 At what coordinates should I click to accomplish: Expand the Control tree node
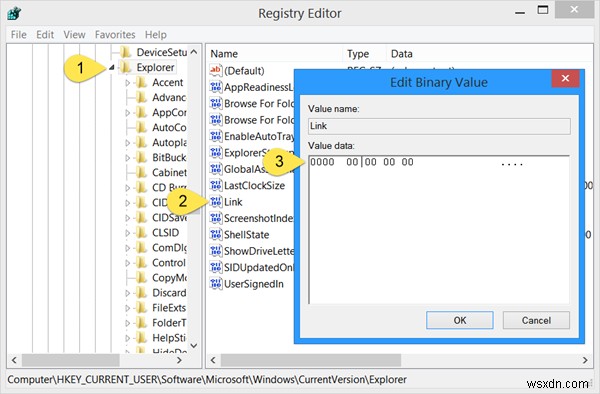(x=128, y=263)
